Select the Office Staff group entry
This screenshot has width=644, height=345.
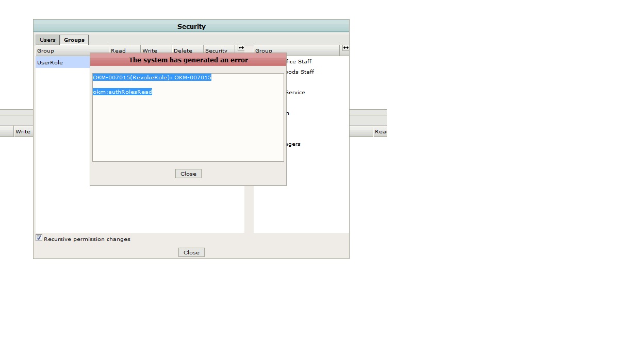coord(299,62)
